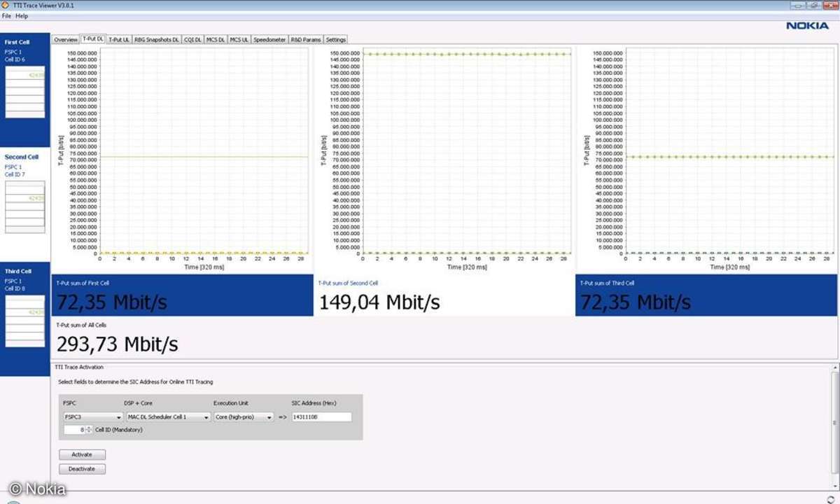Viewport: 840px width, 504px height.
Task: Click the Second Cell value table
Action: pos(25,206)
